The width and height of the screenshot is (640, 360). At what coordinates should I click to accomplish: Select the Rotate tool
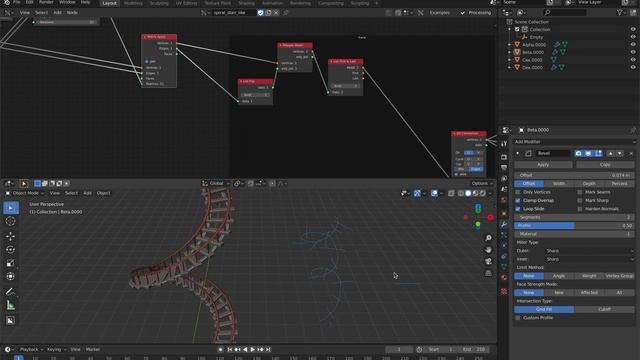[11, 249]
